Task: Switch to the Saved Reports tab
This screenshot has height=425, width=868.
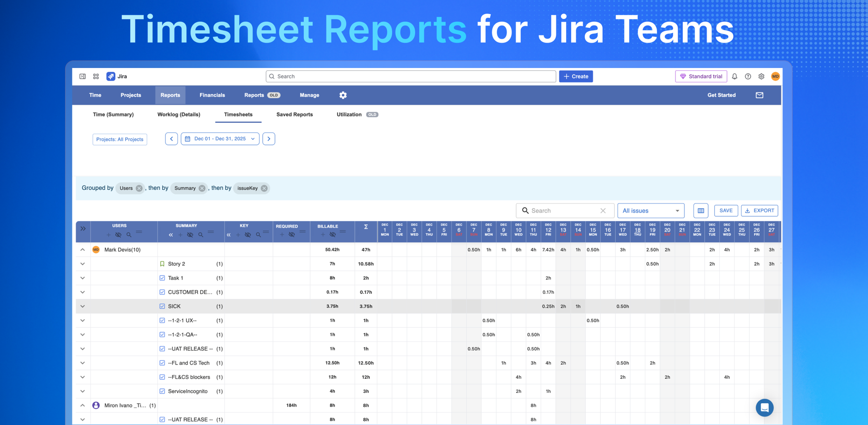Action: [294, 114]
